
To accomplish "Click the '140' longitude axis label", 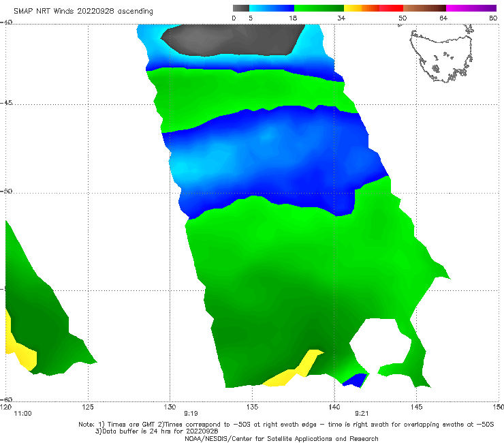I will coord(334,407).
